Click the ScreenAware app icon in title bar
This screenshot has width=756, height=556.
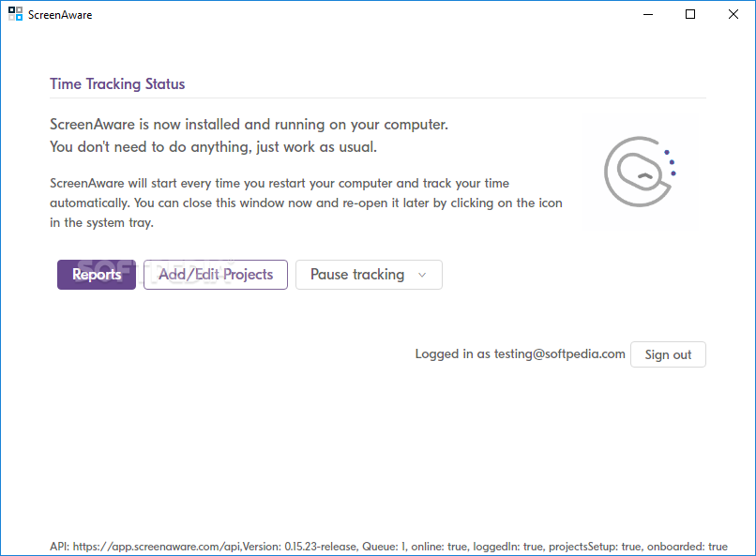tap(15, 14)
